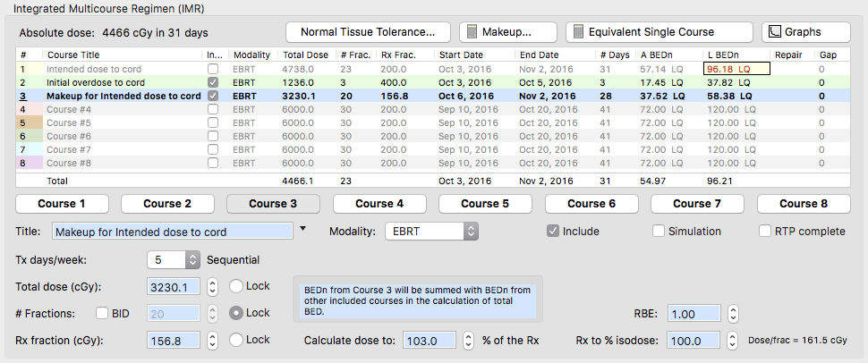Select Lock radio for Total dose

pos(236,287)
